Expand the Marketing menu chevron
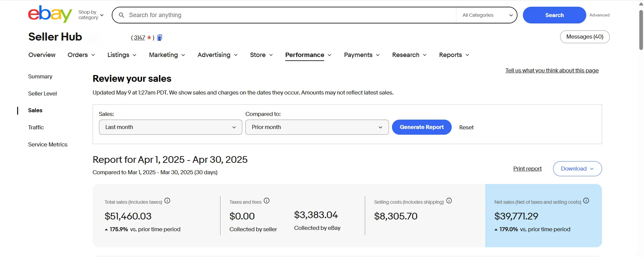This screenshot has height=257, width=644. pyautogui.click(x=183, y=55)
